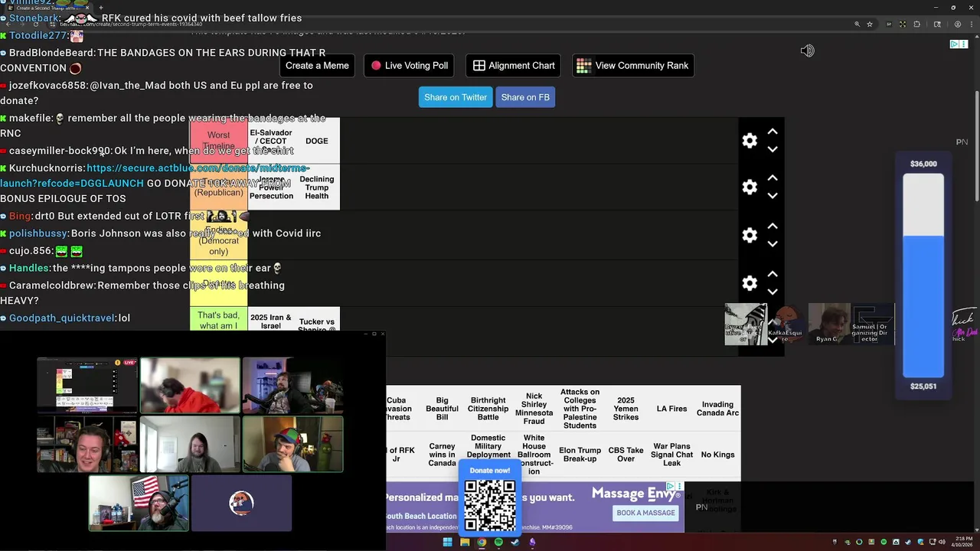The height and width of the screenshot is (551, 980).
Task: Move the third tier row down
Action: pyautogui.click(x=773, y=244)
